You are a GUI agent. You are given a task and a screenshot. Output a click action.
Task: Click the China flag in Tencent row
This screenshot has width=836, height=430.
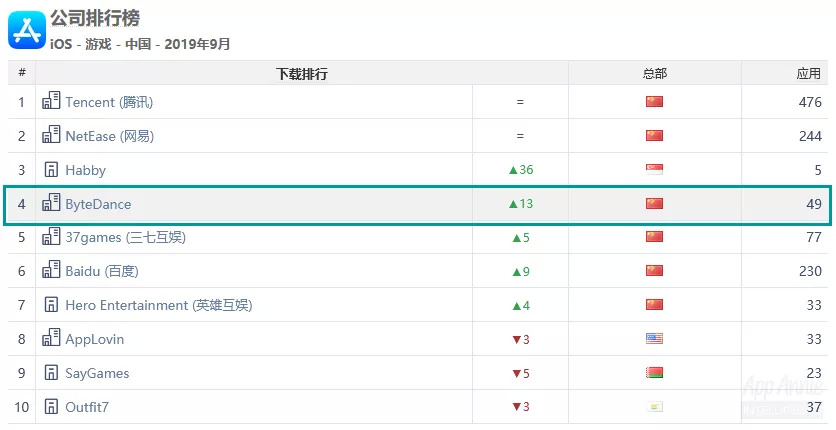pyautogui.click(x=654, y=102)
